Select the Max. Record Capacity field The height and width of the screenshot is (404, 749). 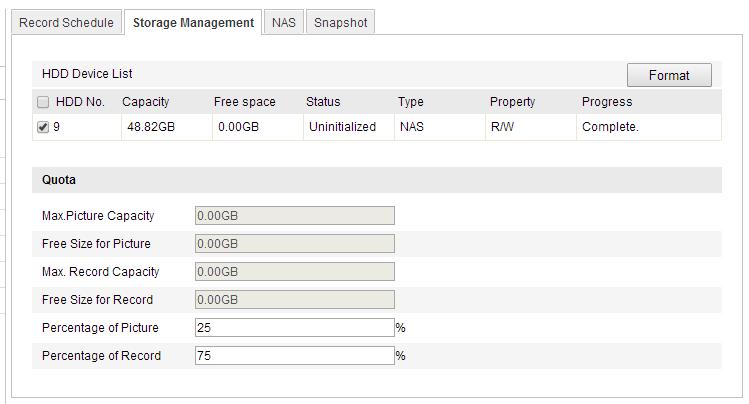[x=295, y=272]
